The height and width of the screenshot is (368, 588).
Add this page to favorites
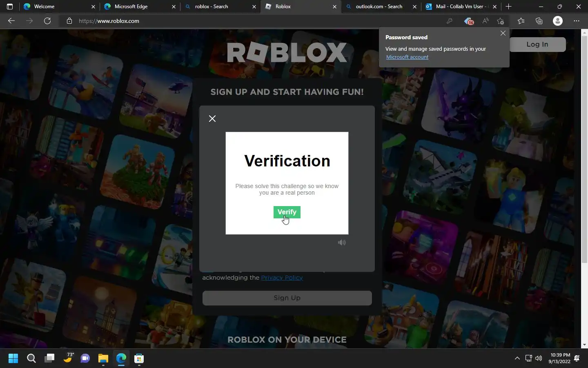tap(501, 21)
